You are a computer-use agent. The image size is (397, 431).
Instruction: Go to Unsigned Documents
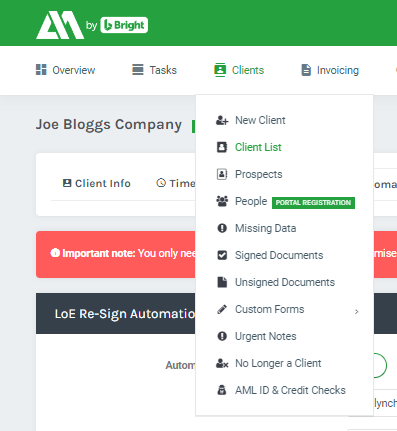tap(284, 282)
